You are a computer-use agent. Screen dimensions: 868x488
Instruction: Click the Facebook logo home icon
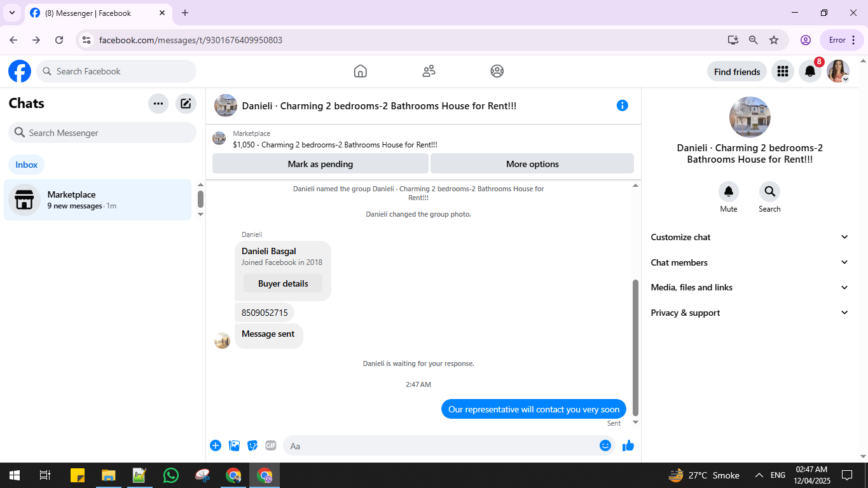point(20,71)
